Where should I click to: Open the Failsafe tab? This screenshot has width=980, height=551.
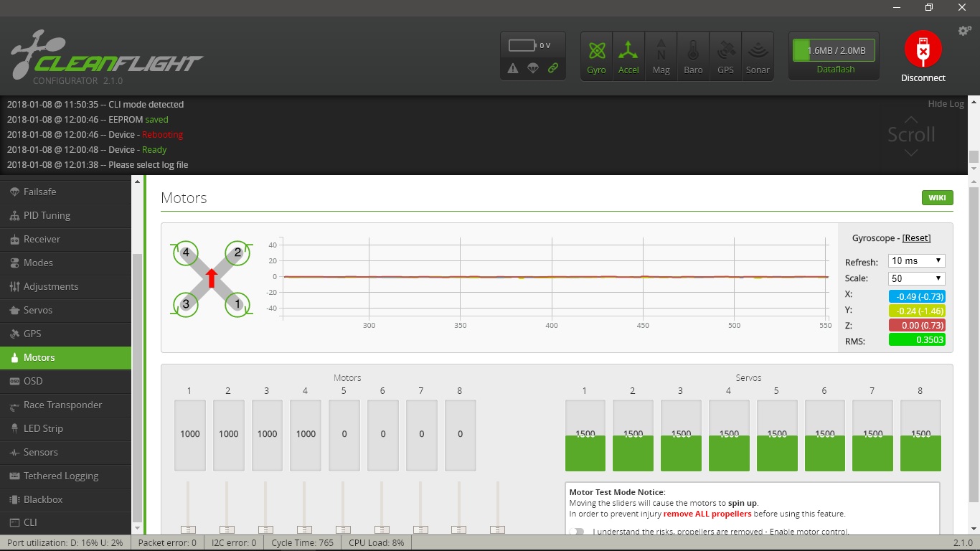tap(66, 192)
